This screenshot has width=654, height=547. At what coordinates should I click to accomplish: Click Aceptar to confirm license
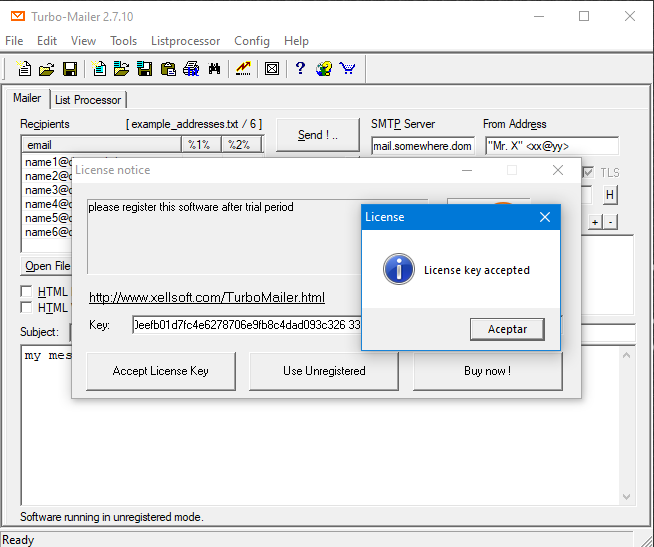click(x=507, y=329)
